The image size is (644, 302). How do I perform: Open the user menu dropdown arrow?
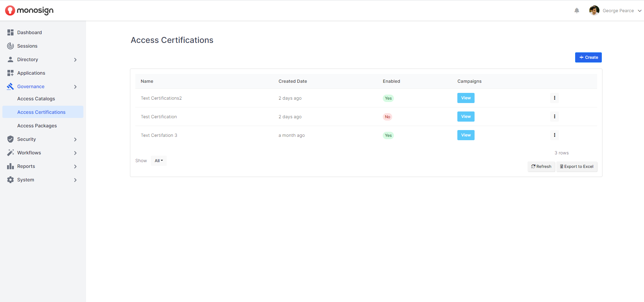(639, 11)
